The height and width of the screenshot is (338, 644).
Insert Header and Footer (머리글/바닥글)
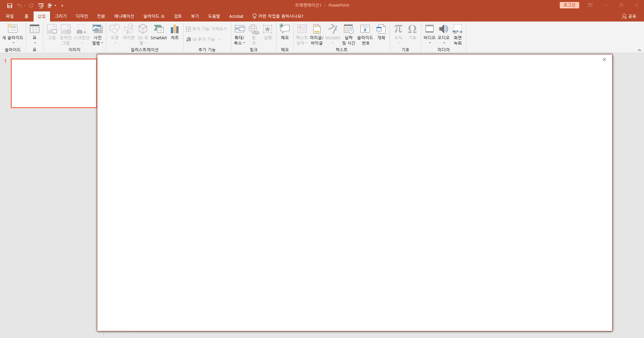pyautogui.click(x=316, y=34)
